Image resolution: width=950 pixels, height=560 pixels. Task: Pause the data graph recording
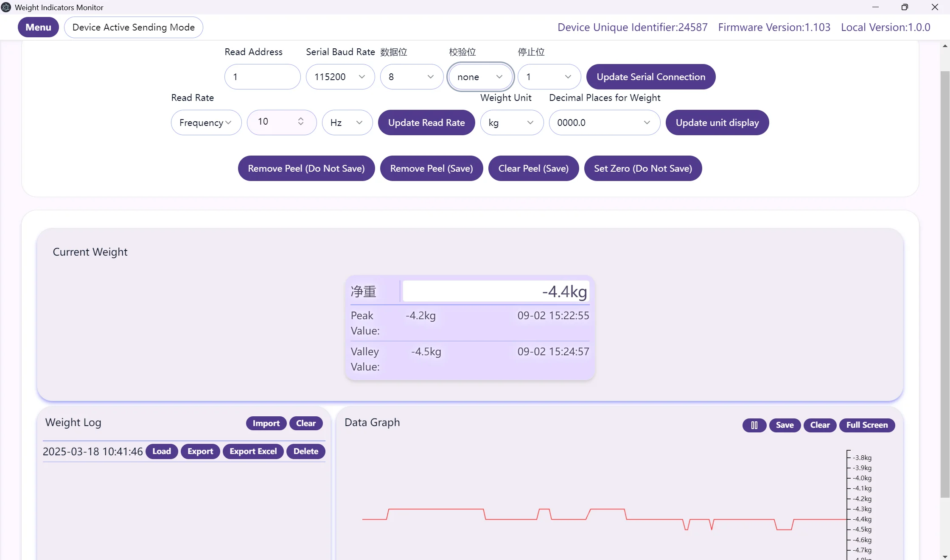[754, 425]
